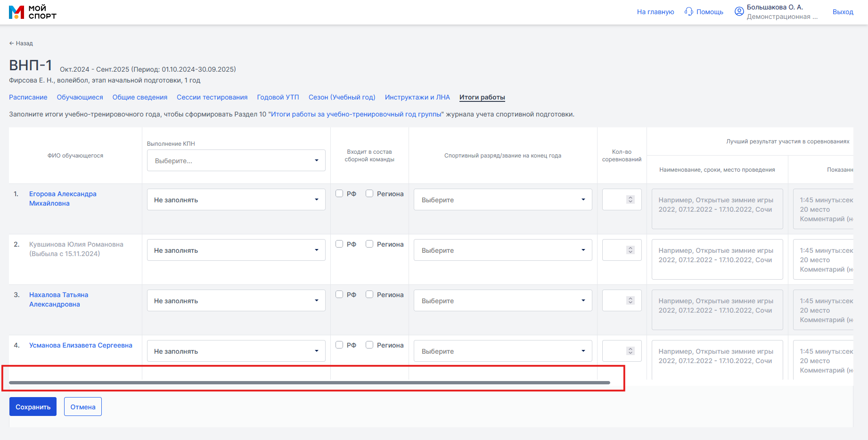Open the Общие сведения tab
868x440 pixels.
pos(140,97)
